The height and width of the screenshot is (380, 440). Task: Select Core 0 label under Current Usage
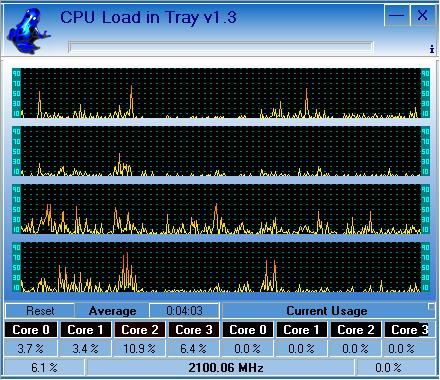click(x=248, y=330)
